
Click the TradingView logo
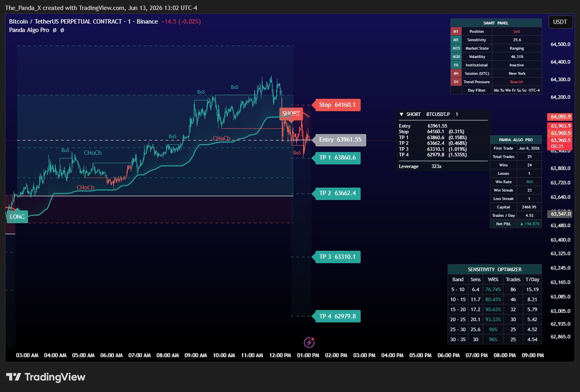pyautogui.click(x=46, y=377)
